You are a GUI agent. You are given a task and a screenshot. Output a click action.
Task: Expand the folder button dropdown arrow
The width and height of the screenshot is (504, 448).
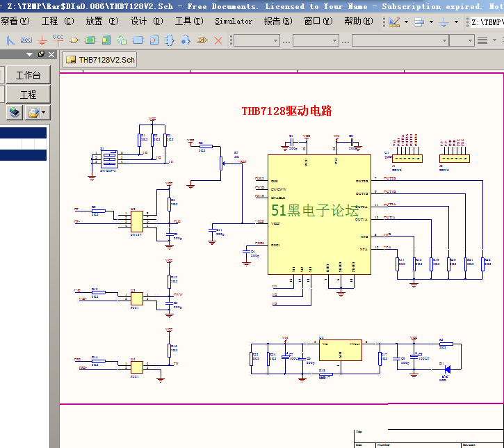coord(44,113)
